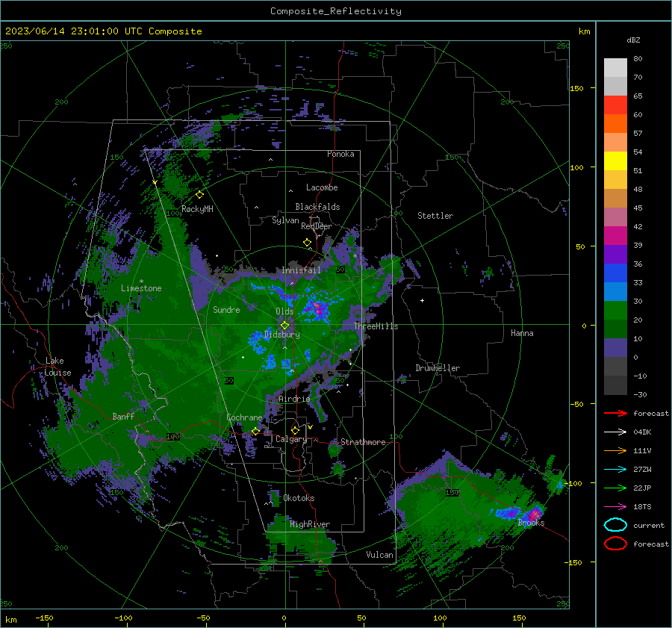This screenshot has width=672, height=628.
Task: Click the cyan 27ZW arrow icon
Action: 615,470
